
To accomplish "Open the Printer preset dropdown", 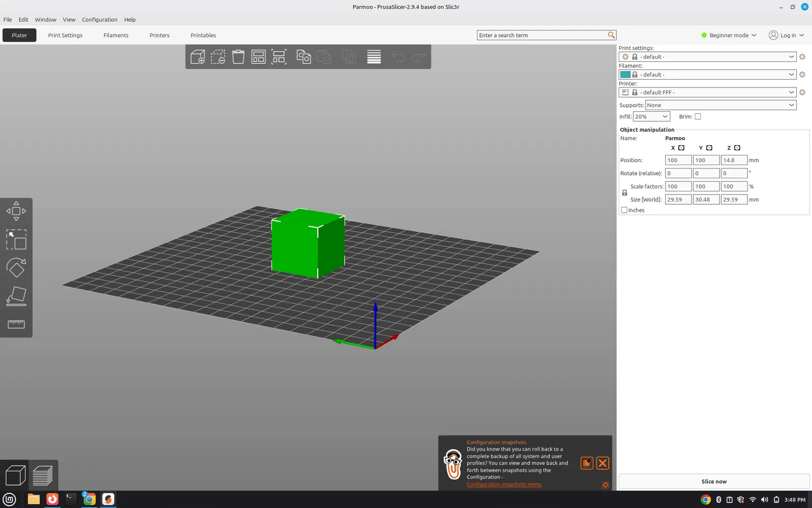I will click(x=707, y=92).
